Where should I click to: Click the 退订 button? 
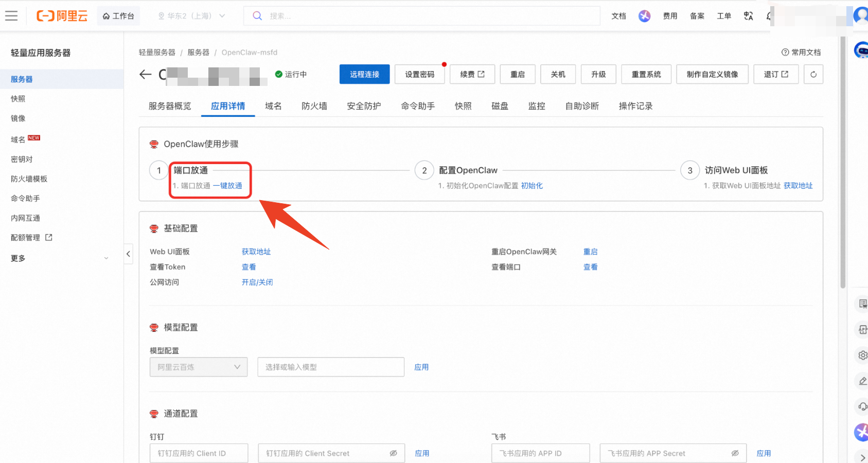pos(776,74)
